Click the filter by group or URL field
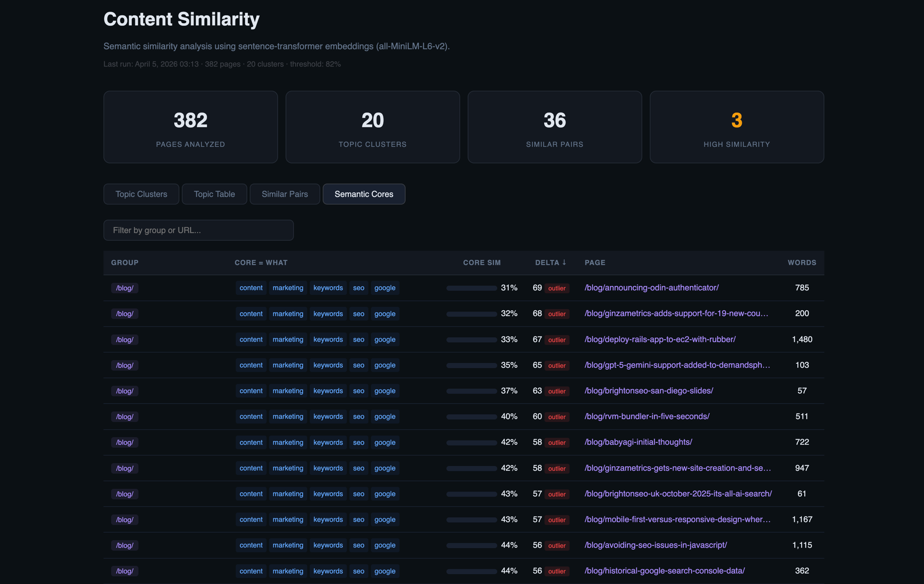 pyautogui.click(x=198, y=230)
